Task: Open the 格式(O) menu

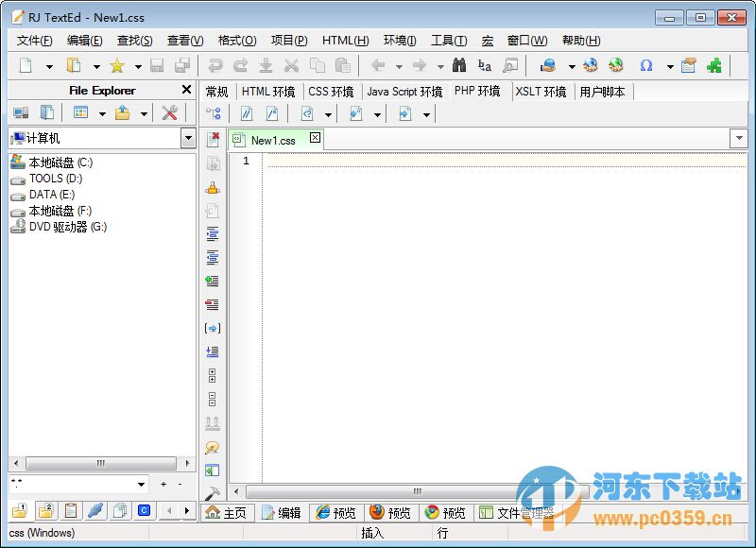Action: click(237, 41)
